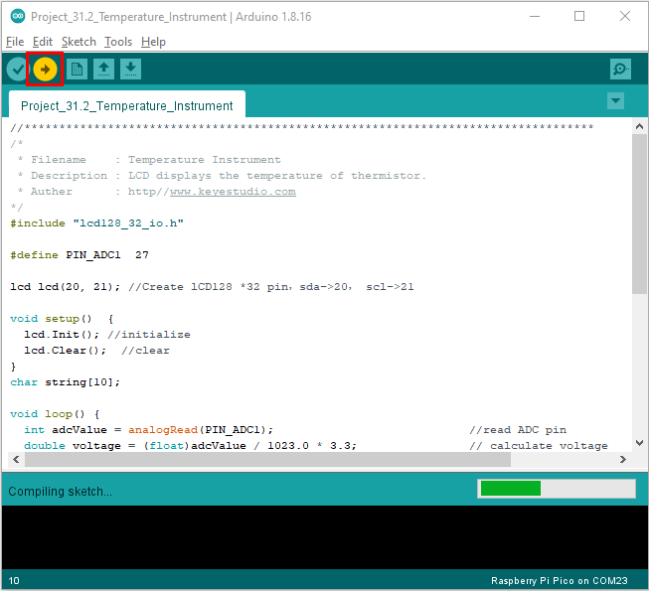The width and height of the screenshot is (650, 592).
Task: Click the lcd.Init(); line
Action: pos(107,335)
